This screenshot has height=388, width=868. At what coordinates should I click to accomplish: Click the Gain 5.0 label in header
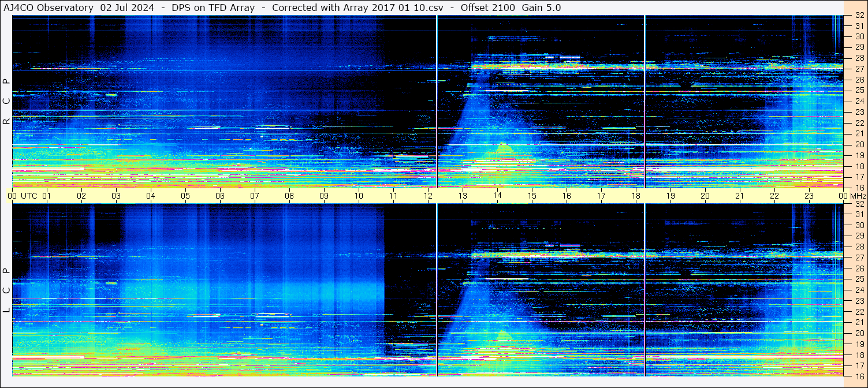tap(541, 8)
